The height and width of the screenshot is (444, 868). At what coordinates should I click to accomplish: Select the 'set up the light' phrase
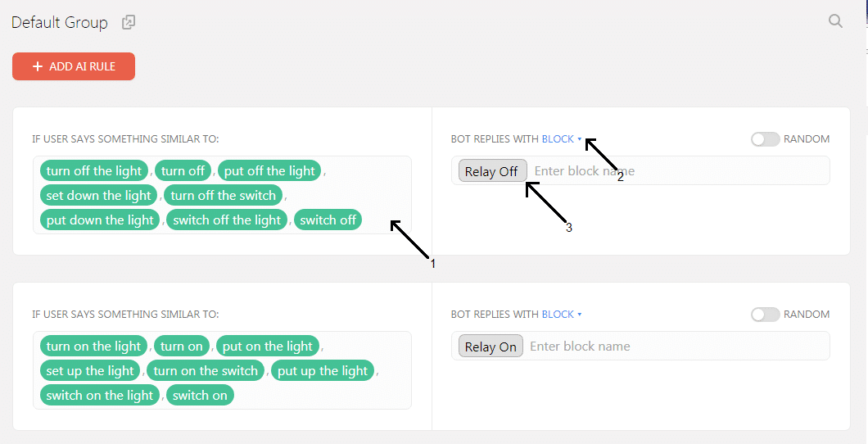point(90,371)
